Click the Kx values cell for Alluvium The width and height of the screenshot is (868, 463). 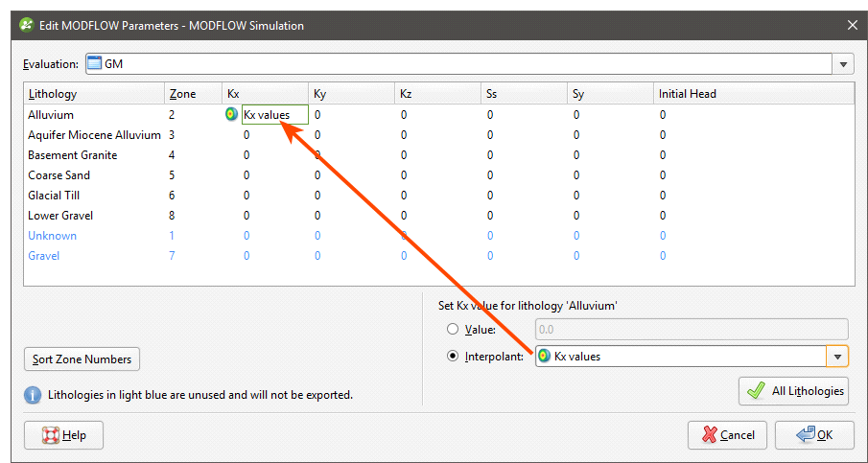(274, 114)
